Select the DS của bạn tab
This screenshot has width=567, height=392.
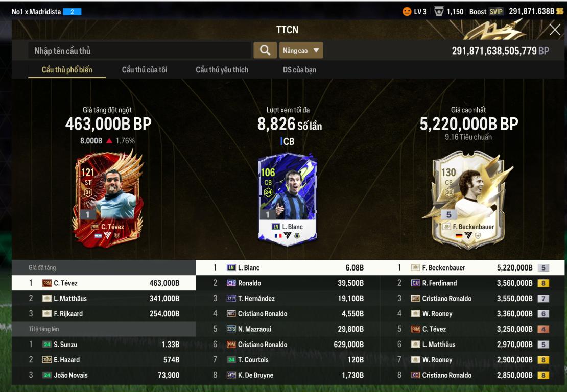[x=299, y=70]
